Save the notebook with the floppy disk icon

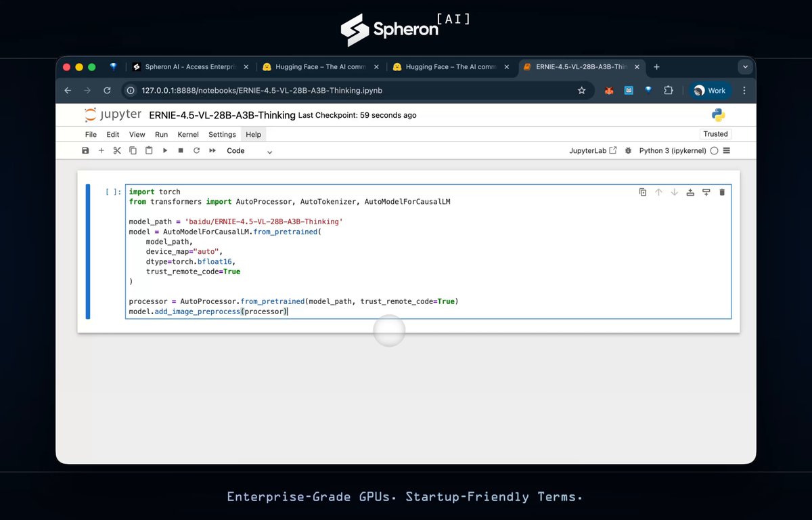[85, 150]
